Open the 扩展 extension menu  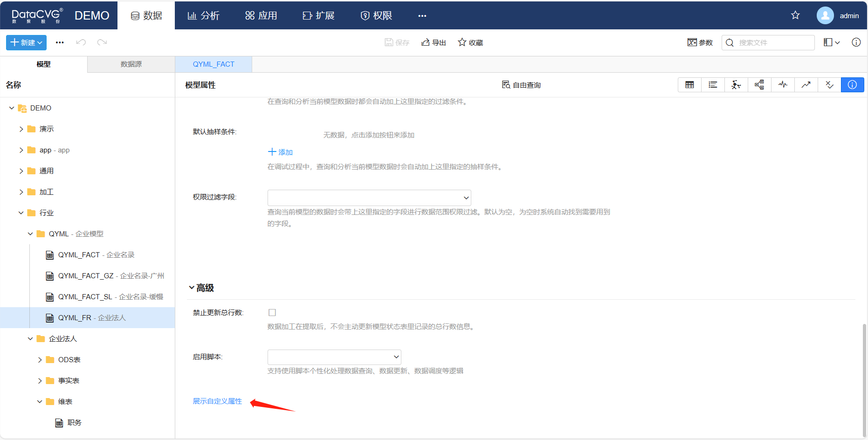point(318,15)
